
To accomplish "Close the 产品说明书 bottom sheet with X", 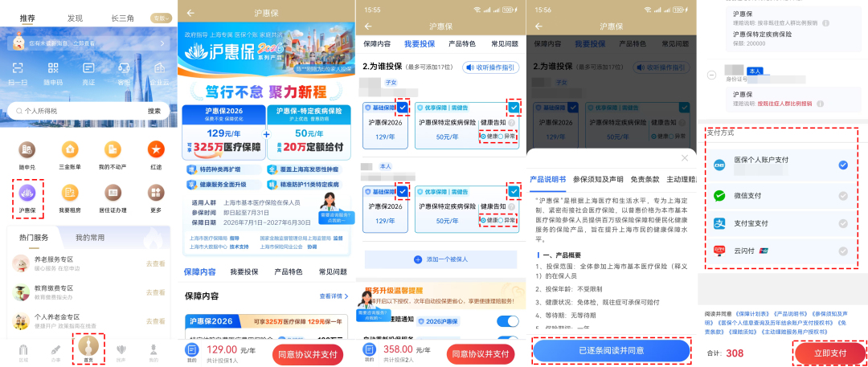I will [x=685, y=158].
